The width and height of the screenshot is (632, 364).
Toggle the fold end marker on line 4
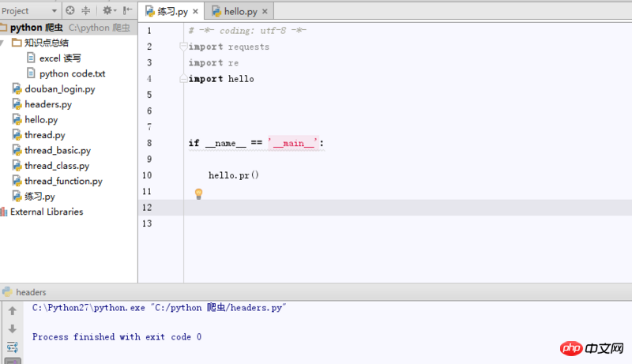(183, 78)
